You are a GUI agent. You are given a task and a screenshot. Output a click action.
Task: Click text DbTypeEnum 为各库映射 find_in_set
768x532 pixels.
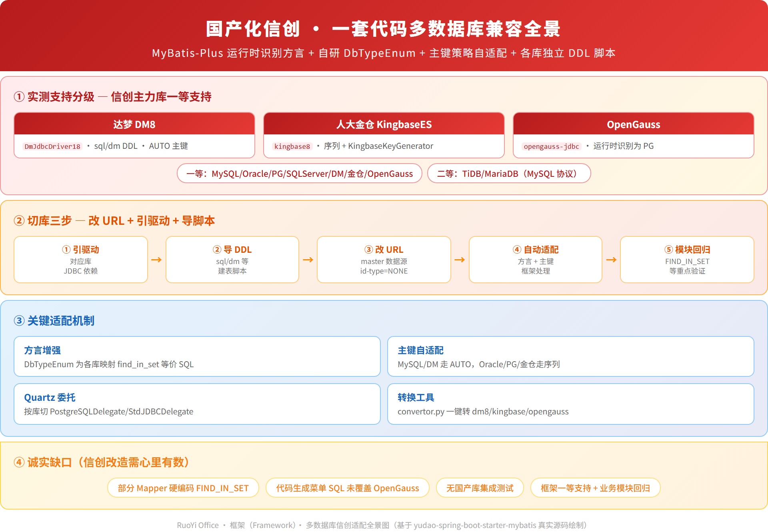coord(109,364)
